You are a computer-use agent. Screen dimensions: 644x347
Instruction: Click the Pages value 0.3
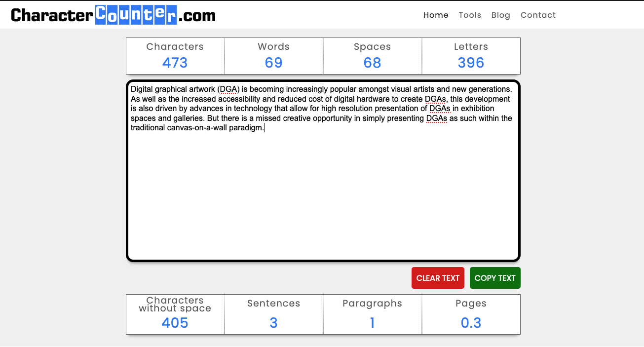coord(471,323)
